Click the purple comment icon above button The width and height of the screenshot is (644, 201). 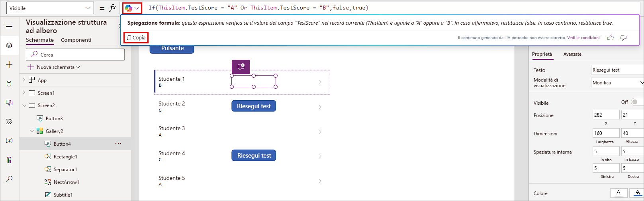coord(241,67)
